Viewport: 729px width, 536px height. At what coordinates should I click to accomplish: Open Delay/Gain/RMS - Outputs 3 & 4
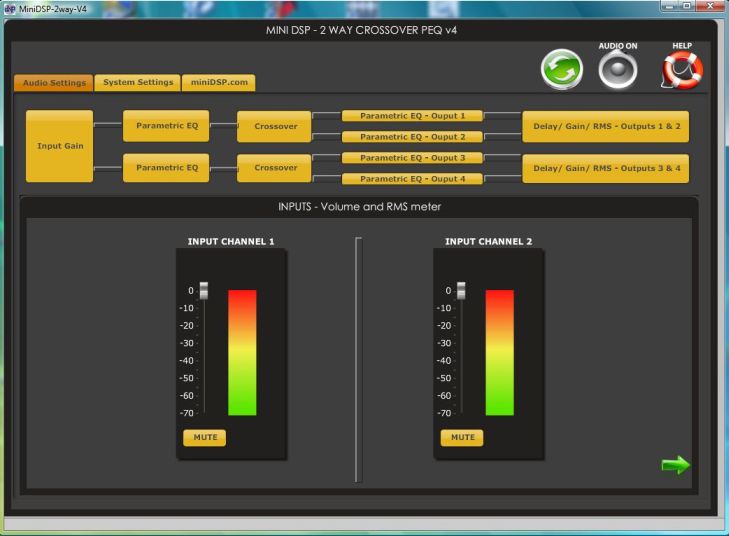tap(606, 168)
